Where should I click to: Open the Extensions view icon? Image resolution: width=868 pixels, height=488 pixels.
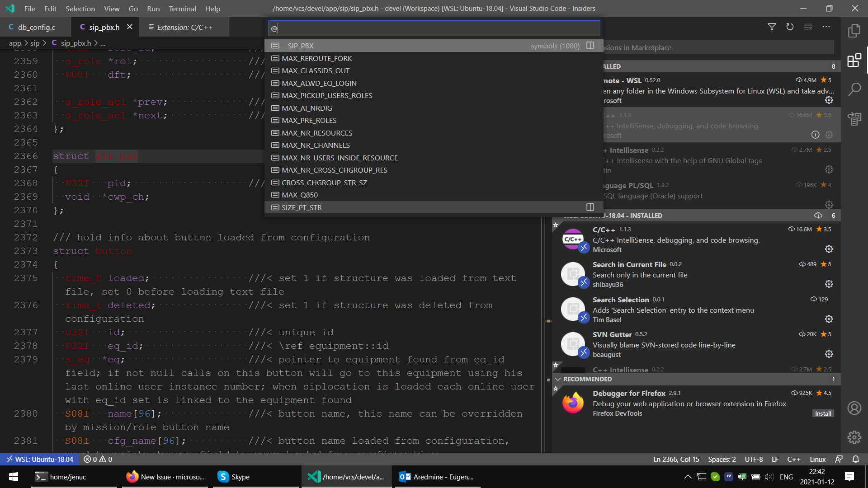854,60
